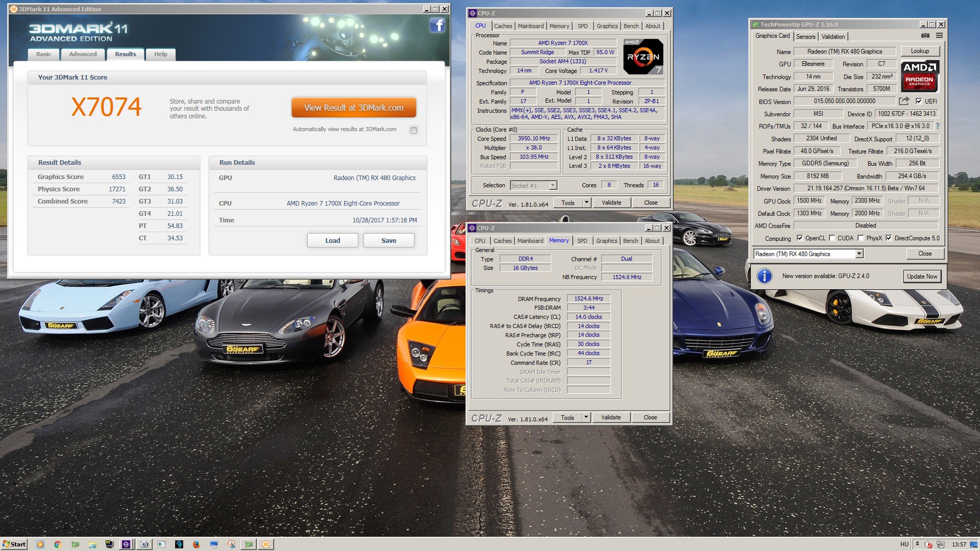This screenshot has width=980, height=551.
Task: Switch to the Basic tab in 3DMark
Action: point(43,54)
